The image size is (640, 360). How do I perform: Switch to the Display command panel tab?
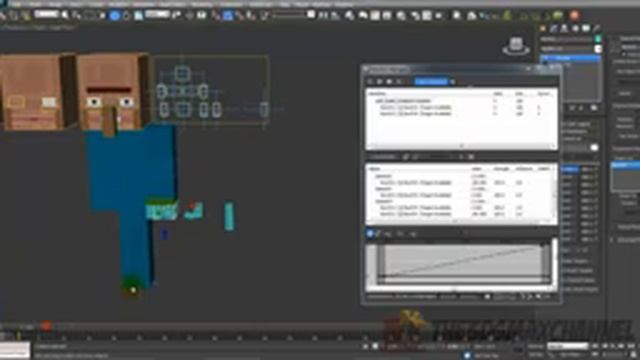[x=586, y=29]
